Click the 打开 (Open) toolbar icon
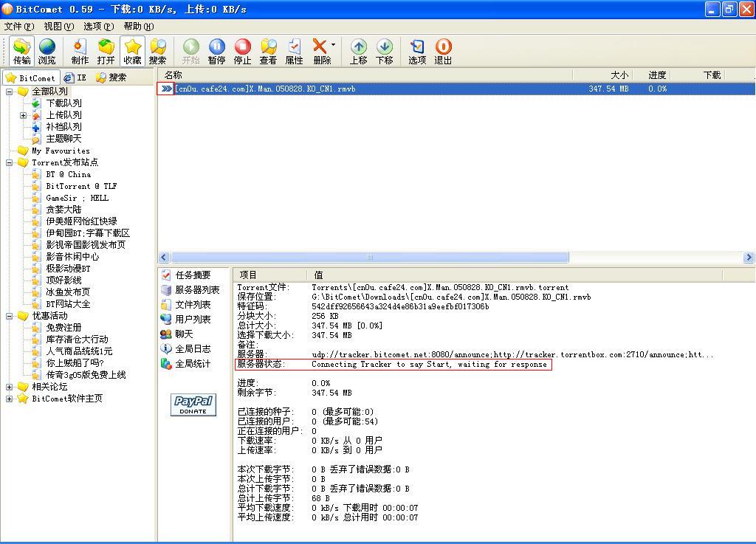This screenshot has width=756, height=544. click(x=106, y=51)
